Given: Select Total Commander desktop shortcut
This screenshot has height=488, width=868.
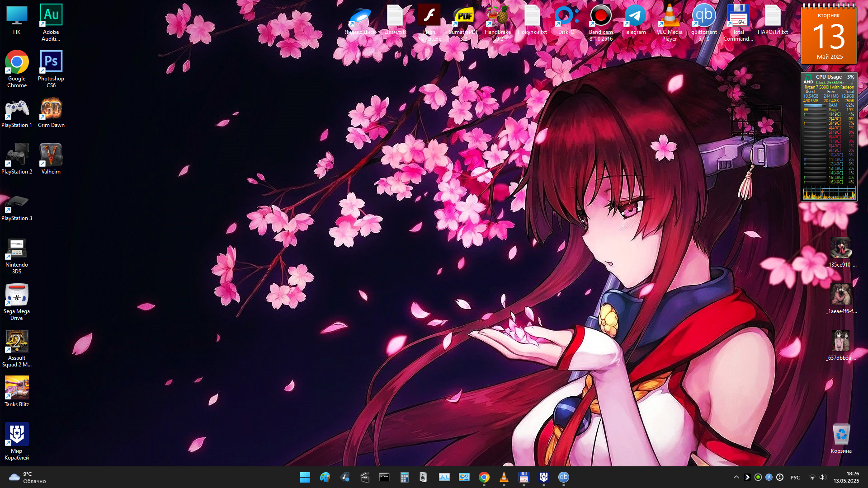Looking at the screenshot, I should click(x=738, y=23).
